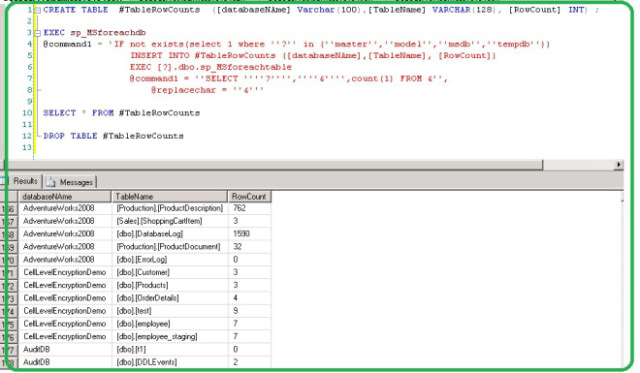Click cell [dbo].[DatabaseLog]
Viewport: 640px width, 373px height.
point(169,234)
